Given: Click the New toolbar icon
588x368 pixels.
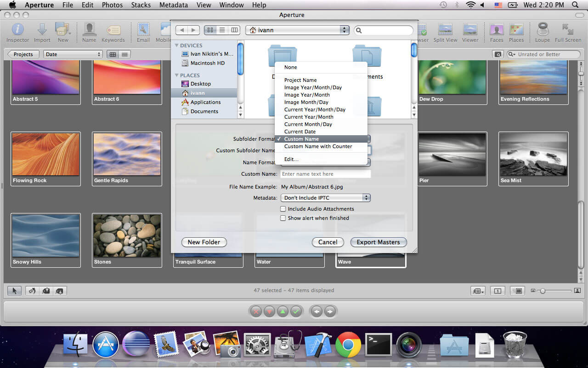Looking at the screenshot, I should 62,30.
